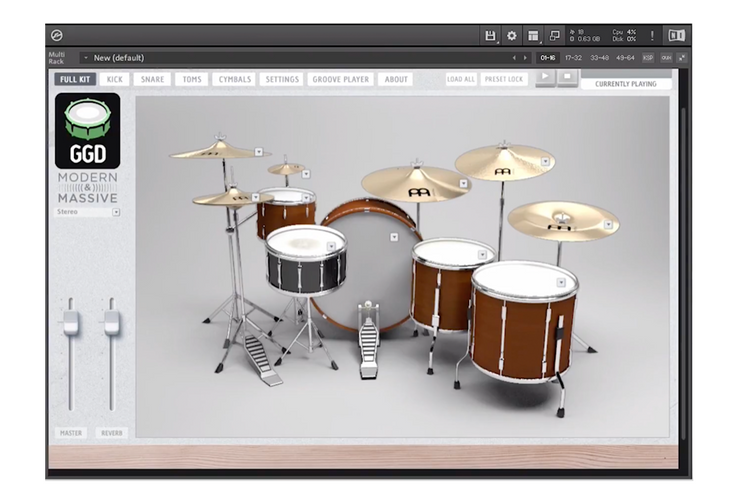Toggle the side panel icon at top right

pyautogui.click(x=677, y=35)
